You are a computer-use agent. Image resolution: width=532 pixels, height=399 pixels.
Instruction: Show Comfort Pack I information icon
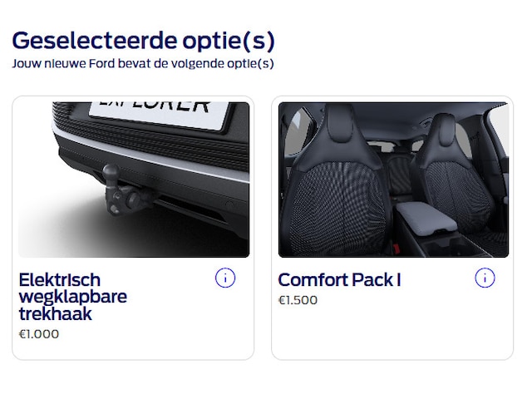(485, 278)
